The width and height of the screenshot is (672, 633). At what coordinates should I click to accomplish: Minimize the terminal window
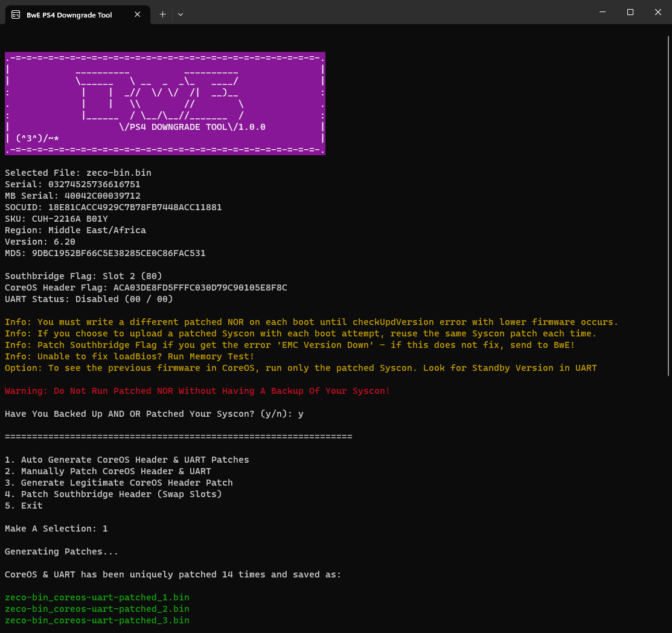tap(602, 12)
